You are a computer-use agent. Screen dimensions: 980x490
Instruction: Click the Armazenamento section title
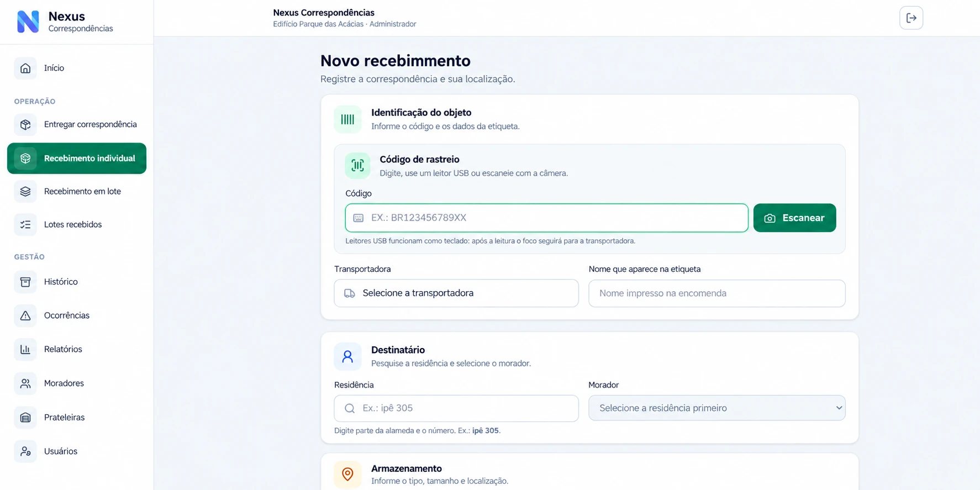[406, 468]
